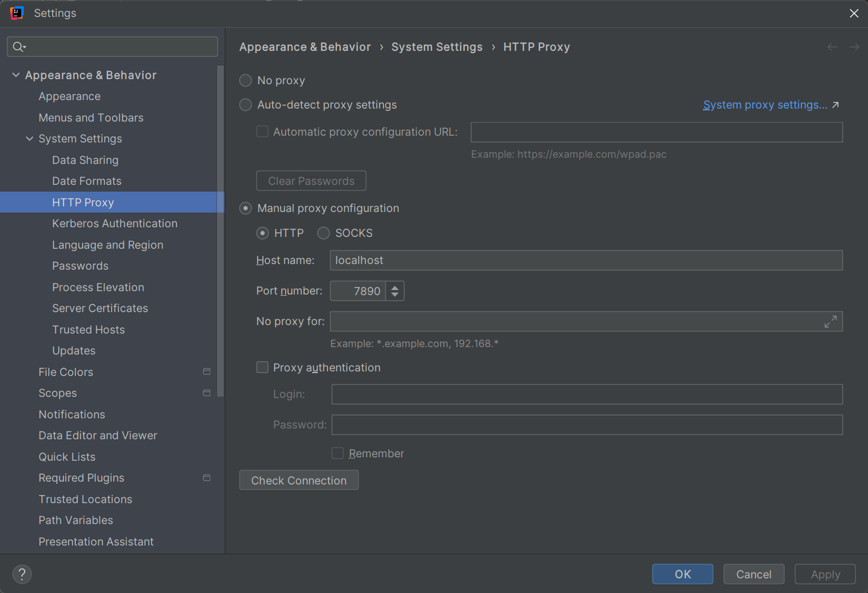The image size is (868, 593).
Task: Choose the SOCKS radio button
Action: pos(323,233)
